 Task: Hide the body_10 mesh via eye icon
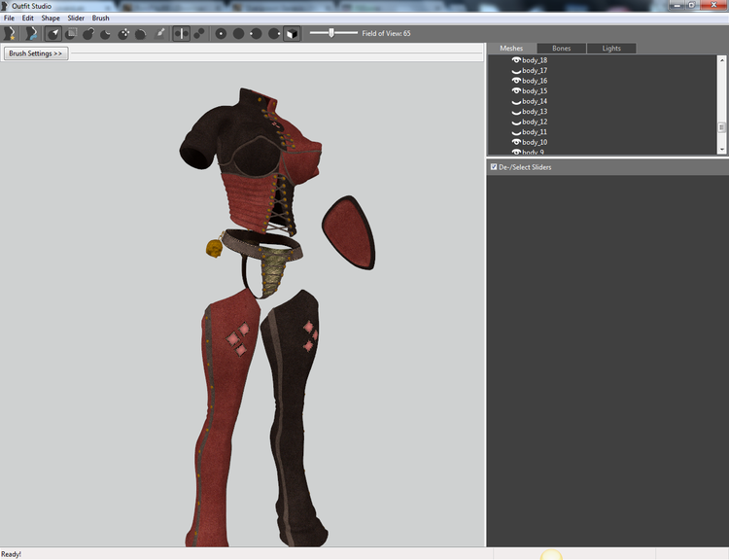pos(516,142)
